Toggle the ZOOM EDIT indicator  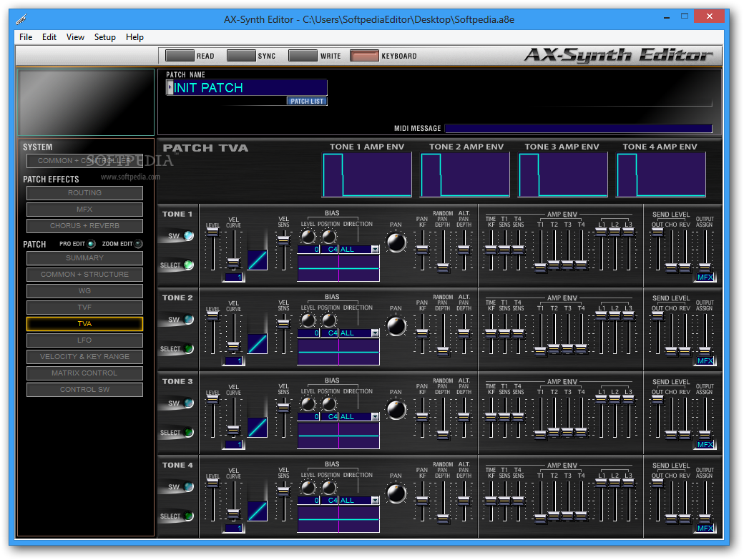pyautogui.click(x=138, y=244)
